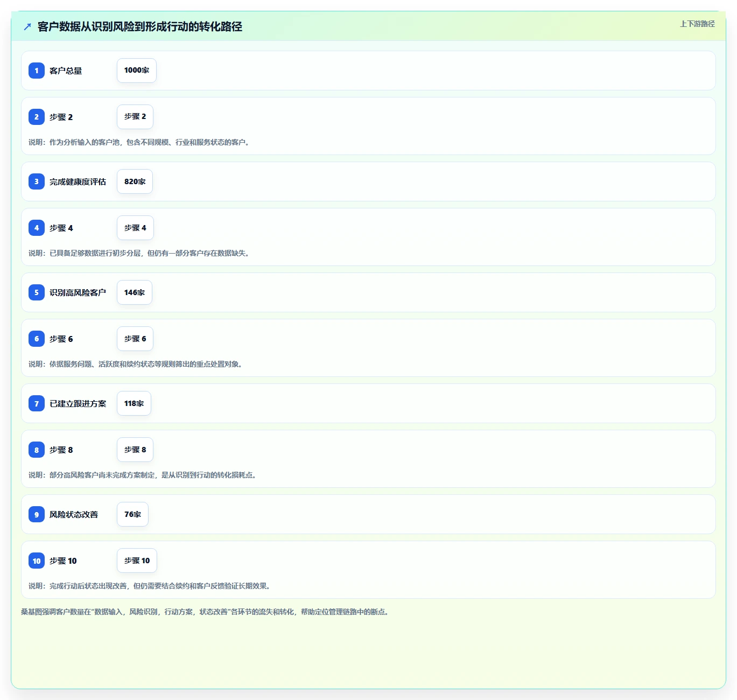The width and height of the screenshot is (737, 700).
Task: Click the 步骤 8 row label
Action: coord(61,450)
